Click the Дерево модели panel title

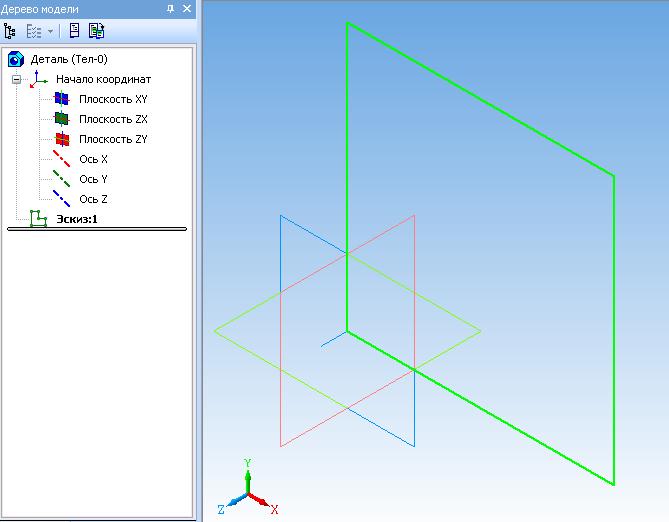[x=40, y=9]
